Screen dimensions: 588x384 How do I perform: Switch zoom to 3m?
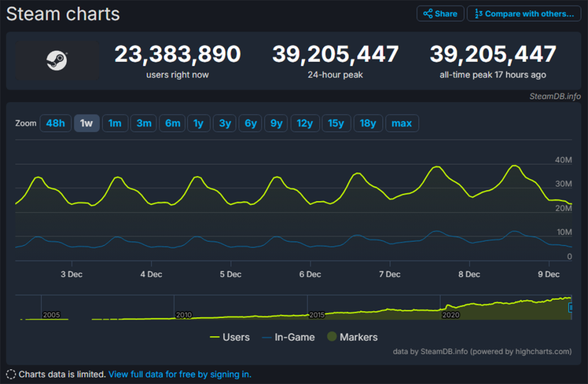click(144, 123)
